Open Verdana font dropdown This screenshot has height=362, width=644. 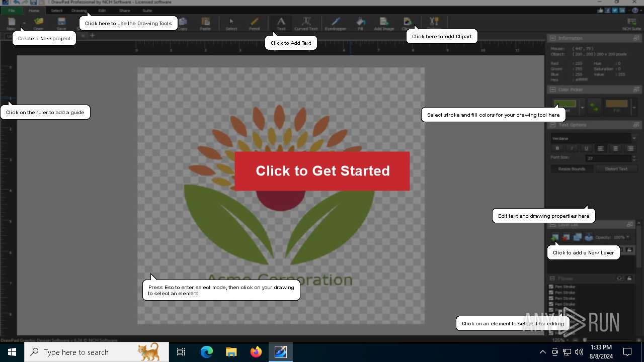click(634, 138)
